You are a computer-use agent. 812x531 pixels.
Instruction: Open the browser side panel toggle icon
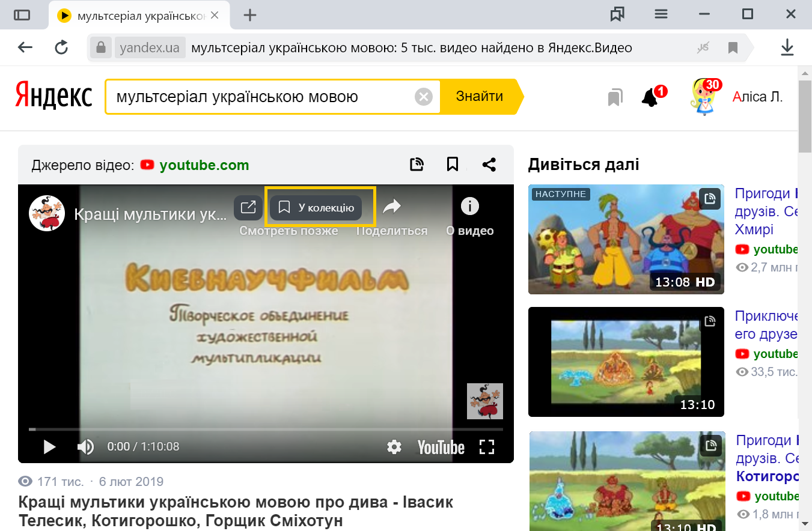22,15
